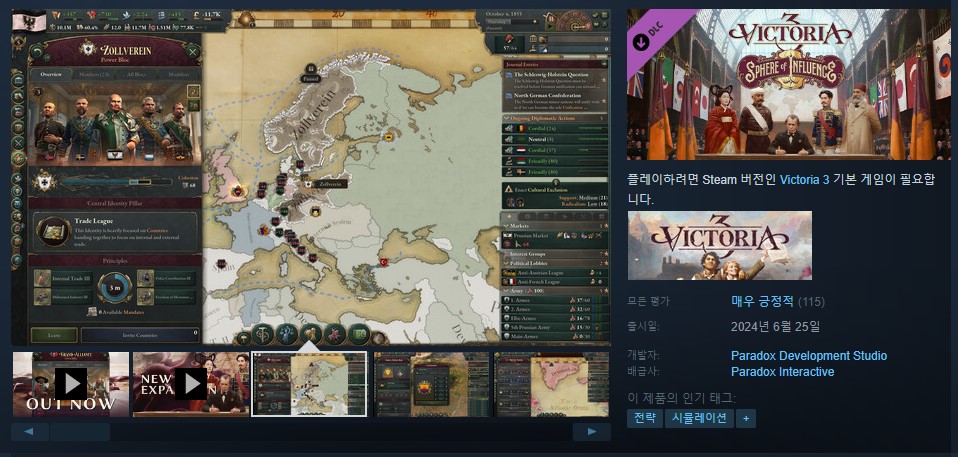Image resolution: width=958 pixels, height=457 pixels.
Task: Open the Victoria 3 base game banner image
Action: point(720,246)
